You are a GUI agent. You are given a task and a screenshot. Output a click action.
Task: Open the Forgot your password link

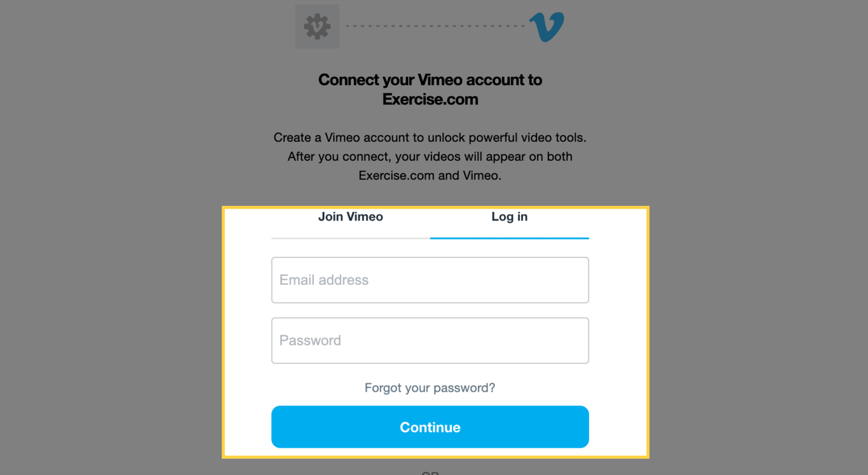coord(430,388)
